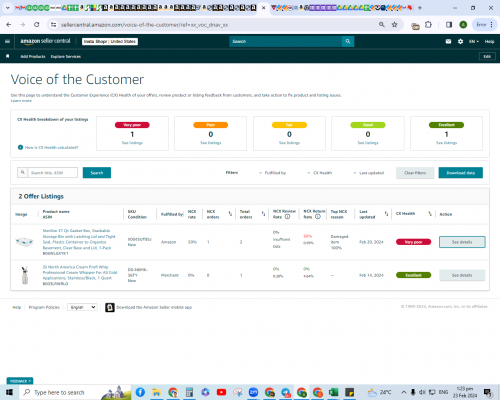Viewport: 500px width, 400px height.
Task: Reload the page with the browser refresh icon
Action: tap(37, 25)
